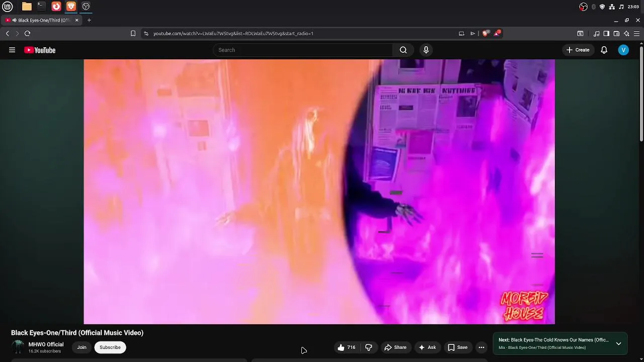Open Brave playlist music note icon
Image resolution: width=644 pixels, height=362 pixels.
(x=596, y=33)
